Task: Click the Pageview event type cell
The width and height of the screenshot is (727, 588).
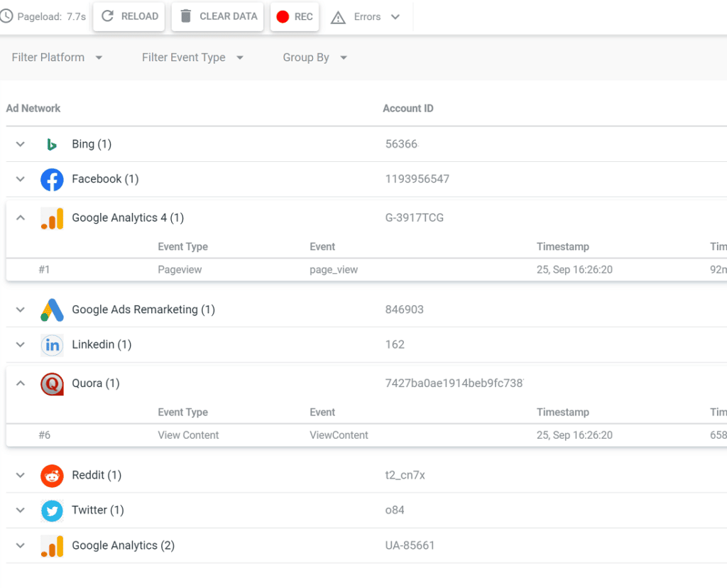Action: coord(180,270)
